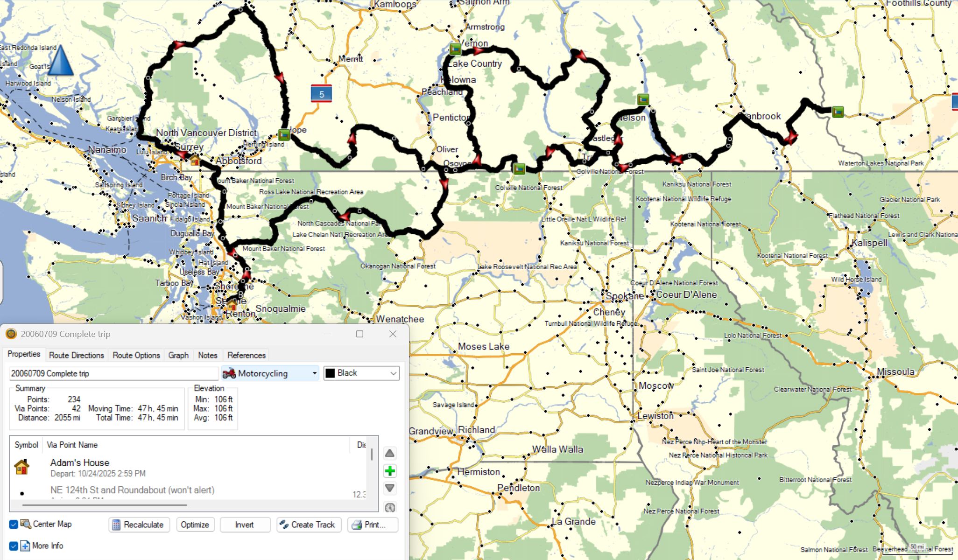Open the Route Options tab
The width and height of the screenshot is (958, 560).
pos(136,355)
